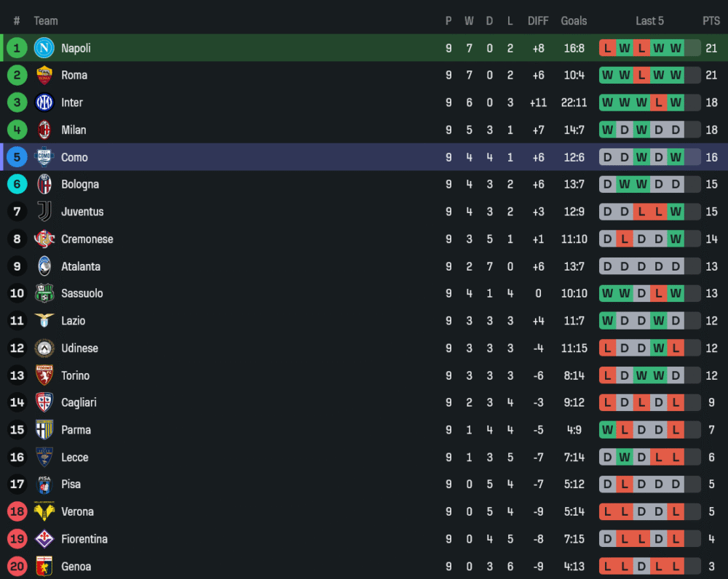The height and width of the screenshot is (579, 728).
Task: Sort table by PTS column header
Action: 711,21
